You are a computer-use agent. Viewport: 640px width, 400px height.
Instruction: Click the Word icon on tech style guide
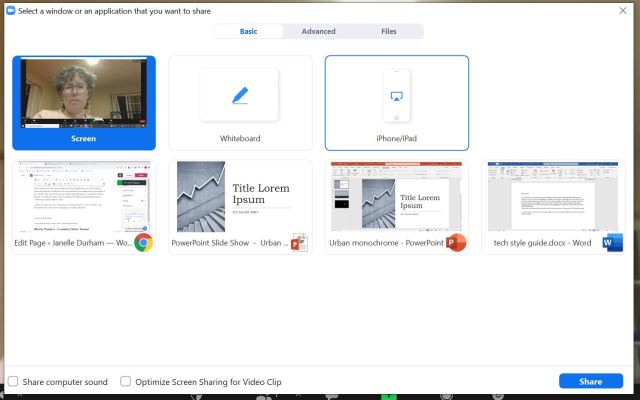pos(612,242)
